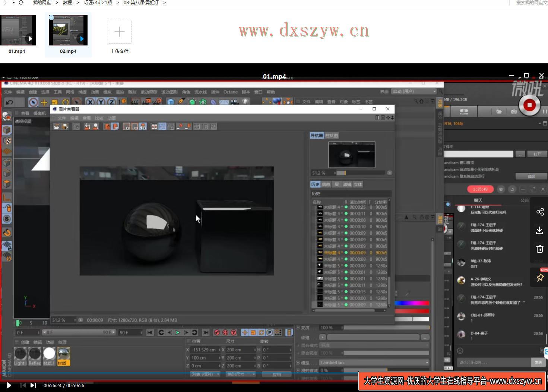Select make editable cube icon in left palette

coord(7,130)
